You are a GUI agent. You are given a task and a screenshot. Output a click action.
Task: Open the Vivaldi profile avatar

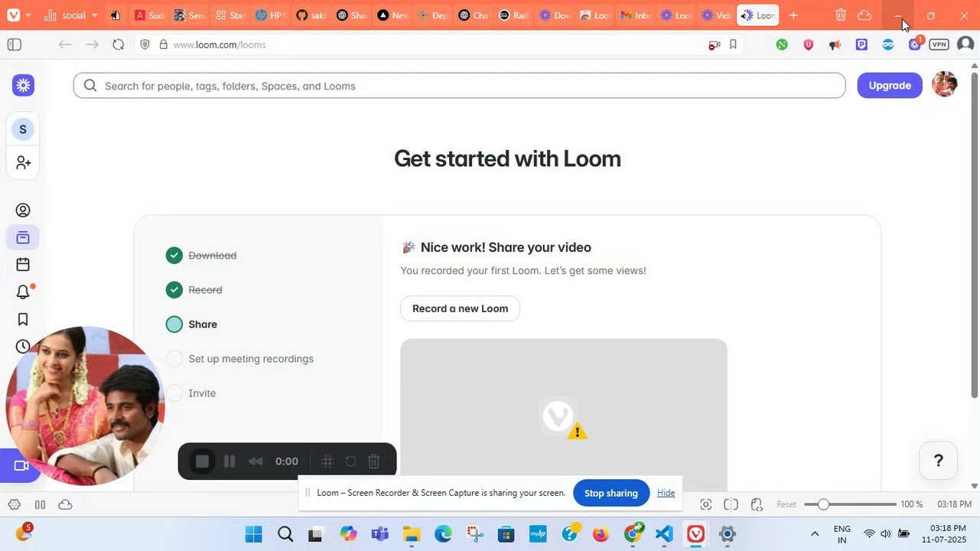965,44
